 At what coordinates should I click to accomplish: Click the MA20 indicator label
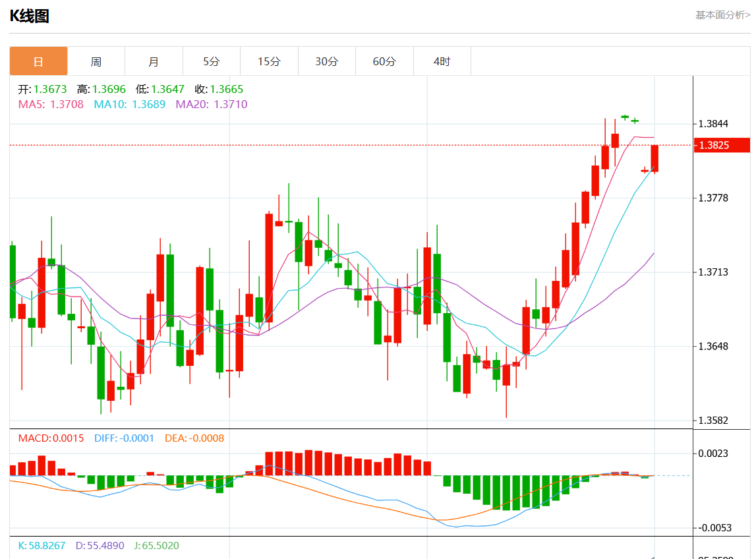[211, 104]
